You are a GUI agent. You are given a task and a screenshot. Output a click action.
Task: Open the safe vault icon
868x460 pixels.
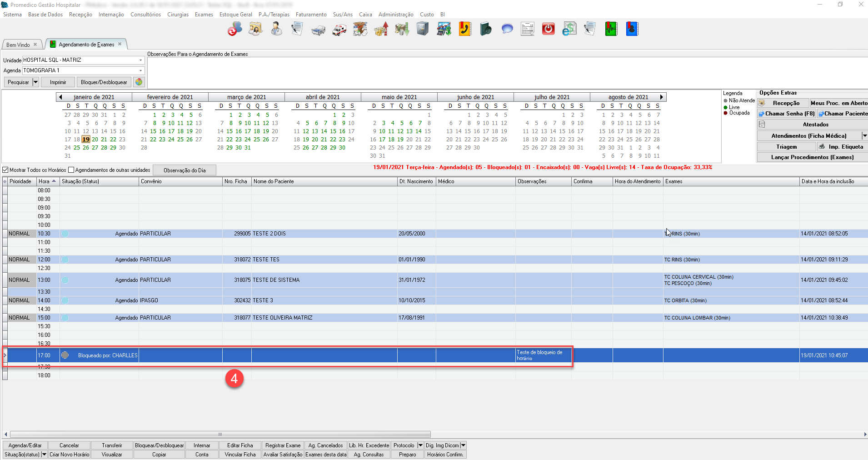[x=423, y=29]
